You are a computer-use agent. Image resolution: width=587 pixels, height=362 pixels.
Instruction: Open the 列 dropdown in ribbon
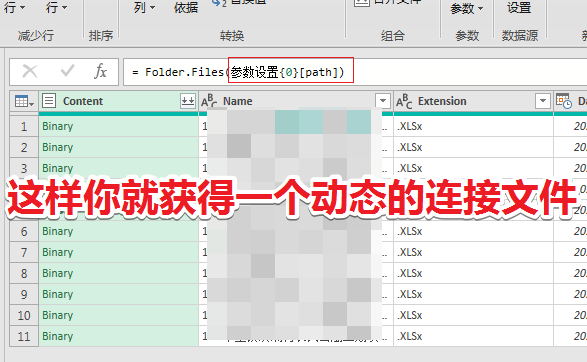coord(145,7)
